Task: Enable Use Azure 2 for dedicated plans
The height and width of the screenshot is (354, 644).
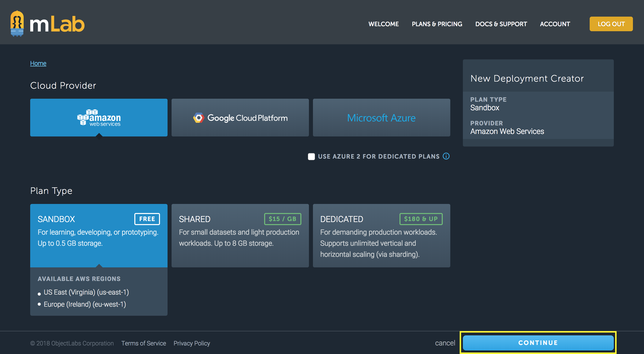Action: [311, 157]
